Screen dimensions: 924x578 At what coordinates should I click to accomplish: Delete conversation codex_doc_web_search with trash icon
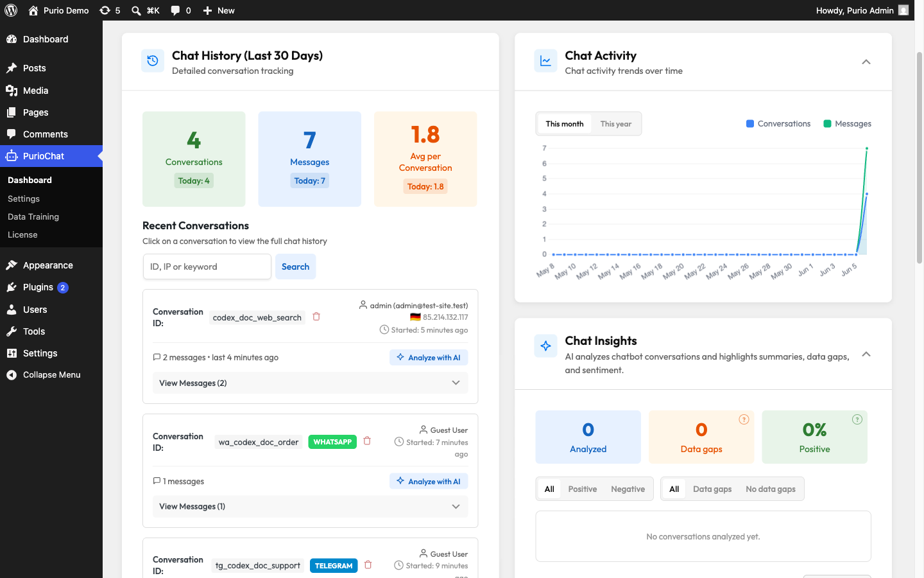(x=316, y=317)
